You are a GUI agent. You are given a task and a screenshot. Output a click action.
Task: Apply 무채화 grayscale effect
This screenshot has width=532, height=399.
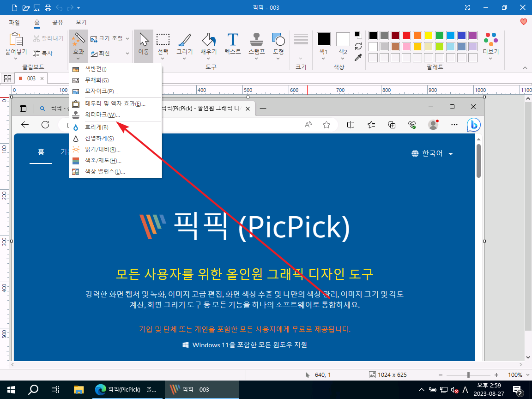pos(115,80)
